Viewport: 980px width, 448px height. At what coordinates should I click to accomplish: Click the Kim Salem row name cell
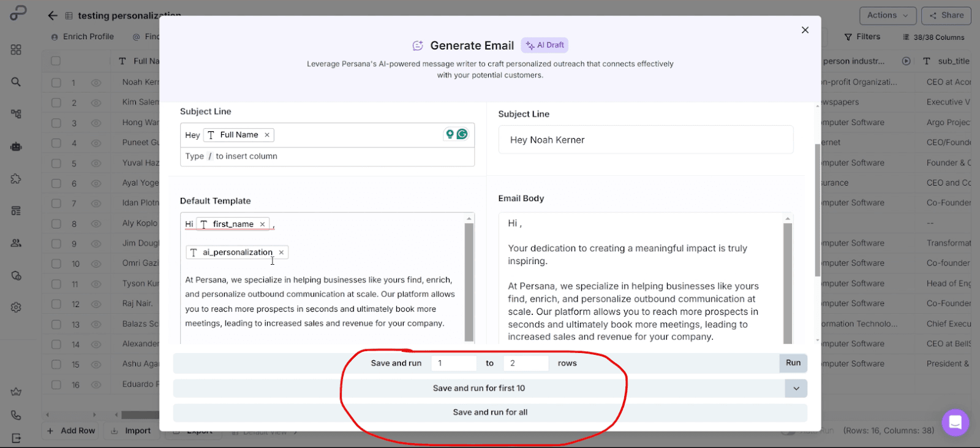pyautogui.click(x=140, y=102)
